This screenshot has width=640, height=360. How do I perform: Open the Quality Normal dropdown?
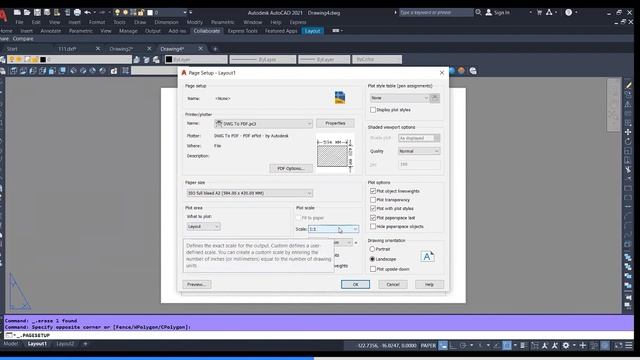(x=419, y=151)
